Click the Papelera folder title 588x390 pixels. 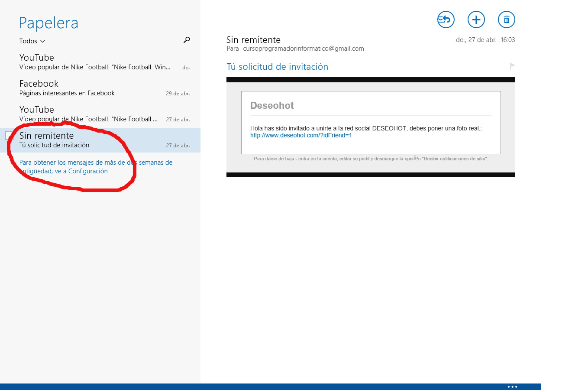pos(48,23)
